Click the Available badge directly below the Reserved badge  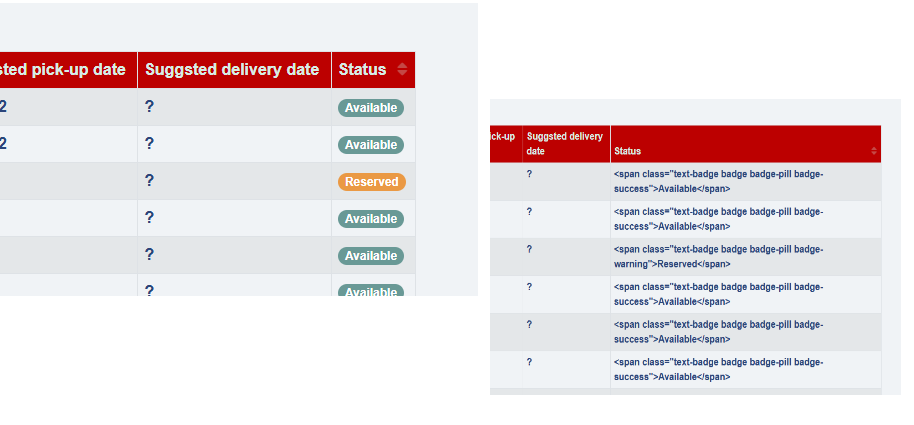click(x=371, y=219)
